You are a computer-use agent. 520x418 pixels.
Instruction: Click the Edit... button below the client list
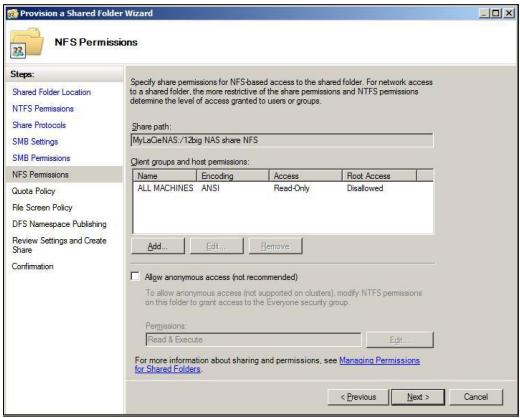click(217, 246)
